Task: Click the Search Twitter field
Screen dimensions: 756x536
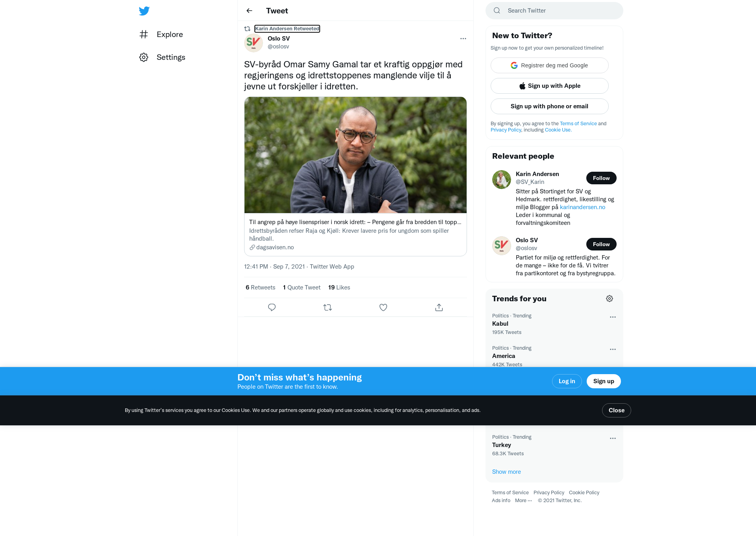Action: coord(554,11)
